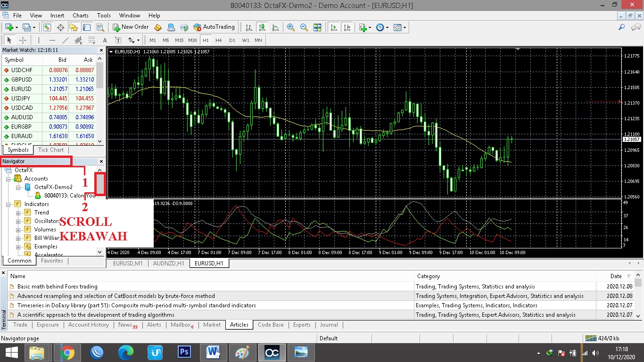Toggle chart shift
This screenshot has width=644, height=362.
(347, 27)
